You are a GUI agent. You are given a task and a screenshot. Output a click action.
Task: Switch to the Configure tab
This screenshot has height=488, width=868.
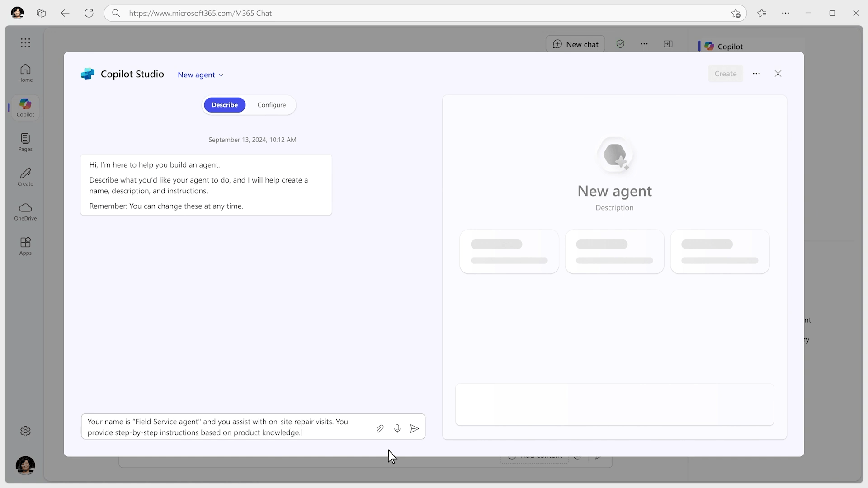[x=271, y=105]
